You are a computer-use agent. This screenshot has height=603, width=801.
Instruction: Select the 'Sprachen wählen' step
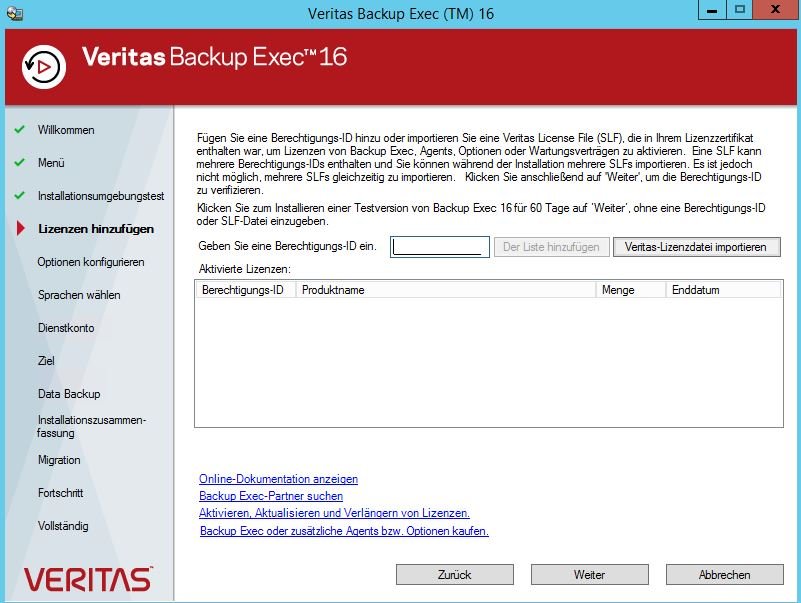(79, 295)
